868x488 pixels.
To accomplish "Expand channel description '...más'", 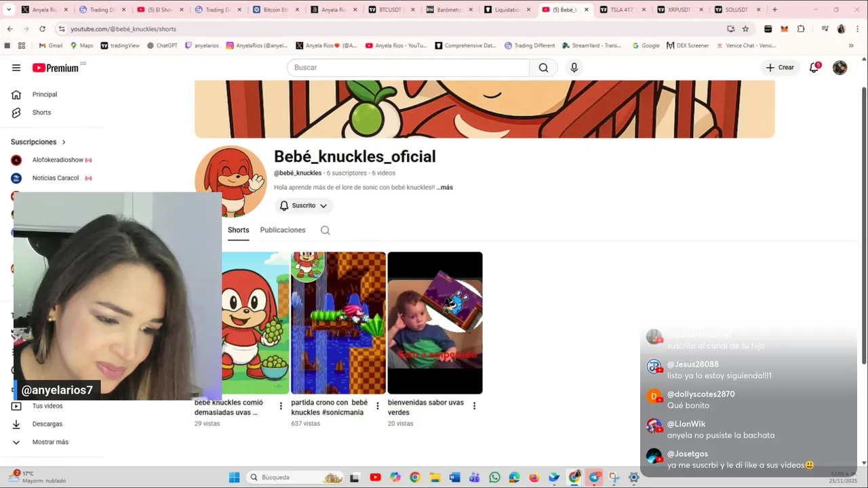I will click(x=444, y=187).
